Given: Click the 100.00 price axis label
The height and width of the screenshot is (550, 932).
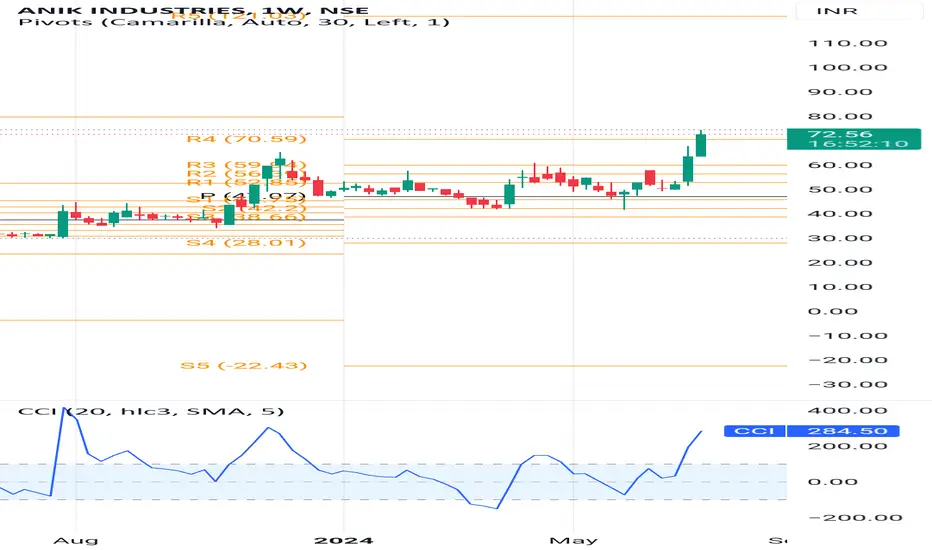Looking at the screenshot, I should tap(848, 67).
